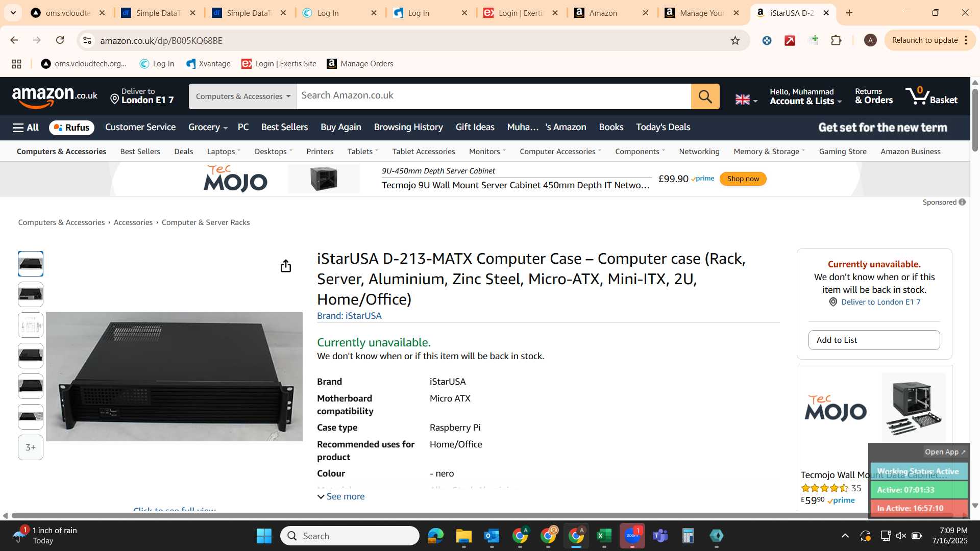Screen dimensions: 980x551
Task: Click the browser address bar URL
Action: click(x=161, y=40)
